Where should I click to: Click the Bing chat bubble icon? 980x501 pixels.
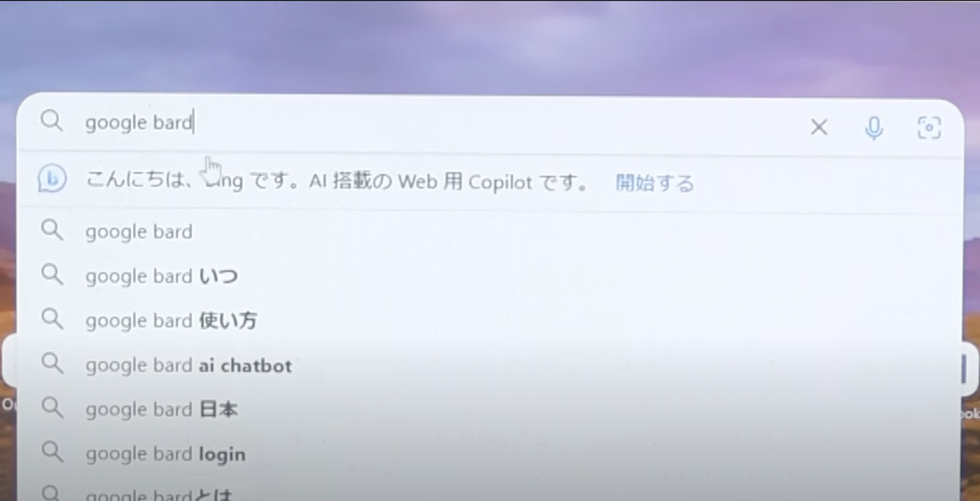click(51, 179)
